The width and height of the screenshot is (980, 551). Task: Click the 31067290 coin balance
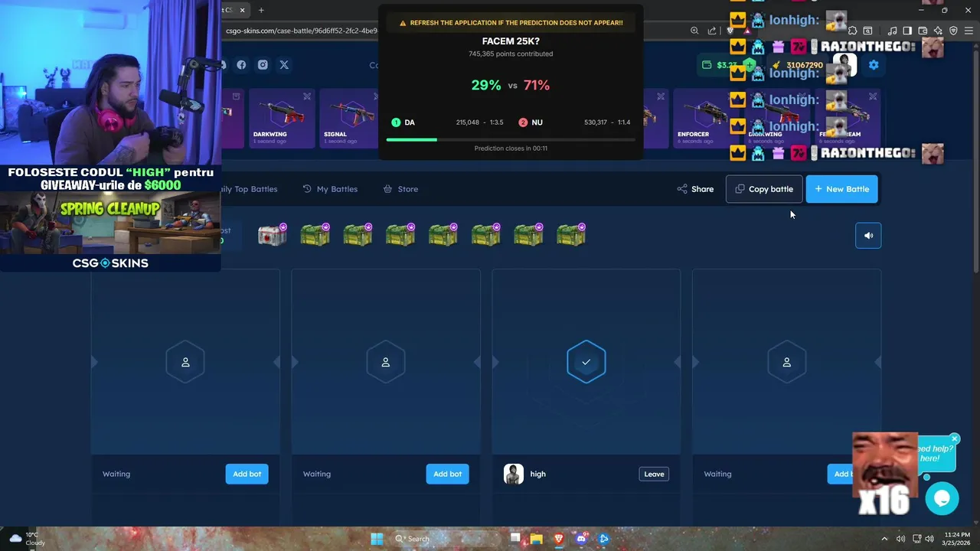797,65
